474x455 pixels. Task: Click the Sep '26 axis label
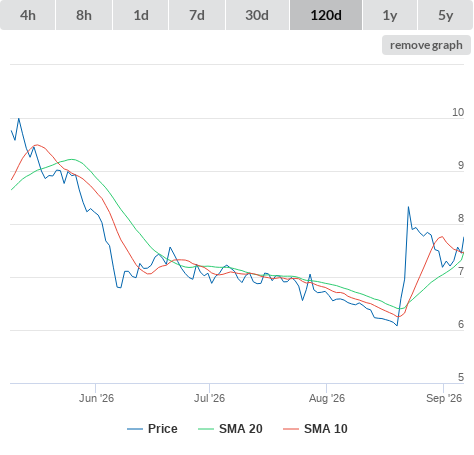click(444, 398)
